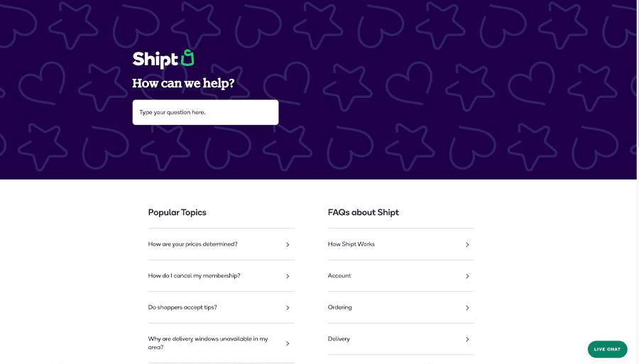
Task: Click the green shopping bag icon
Action: point(187,57)
